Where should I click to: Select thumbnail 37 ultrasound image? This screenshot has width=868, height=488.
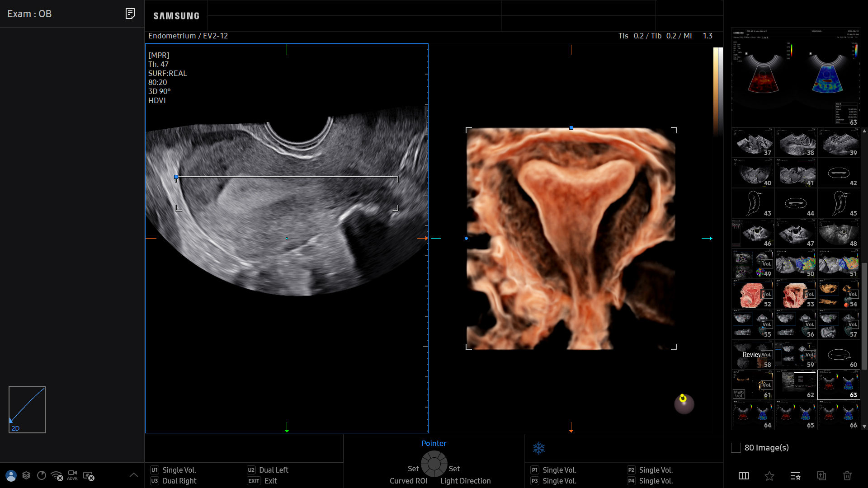(753, 143)
